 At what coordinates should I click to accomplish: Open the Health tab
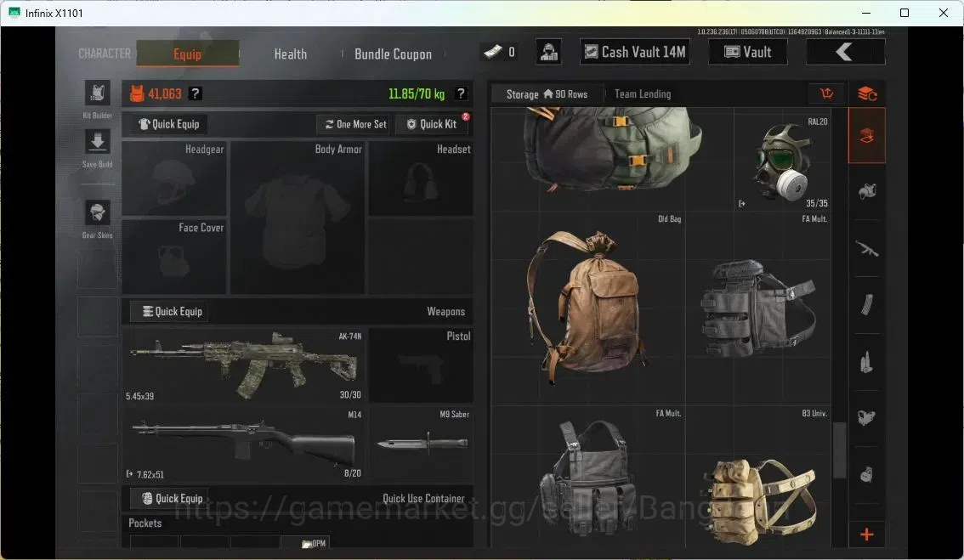point(290,54)
